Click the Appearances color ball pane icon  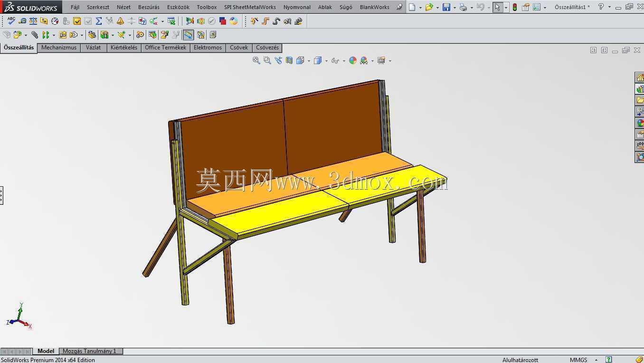[x=640, y=123]
